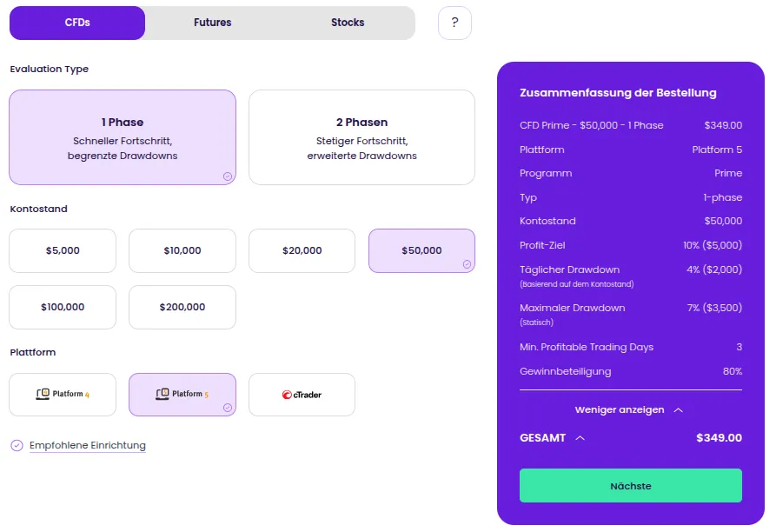Select the 1 Phase evaluation type
This screenshot has width=776, height=532.
click(122, 136)
